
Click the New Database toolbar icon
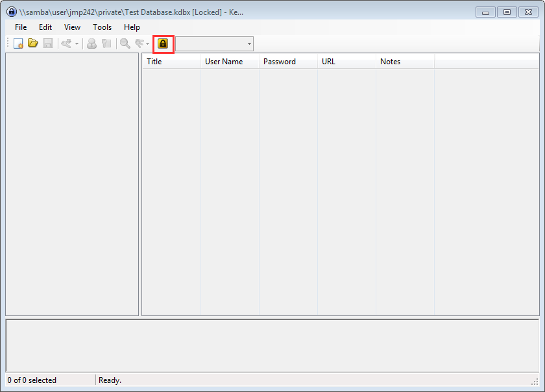point(18,43)
